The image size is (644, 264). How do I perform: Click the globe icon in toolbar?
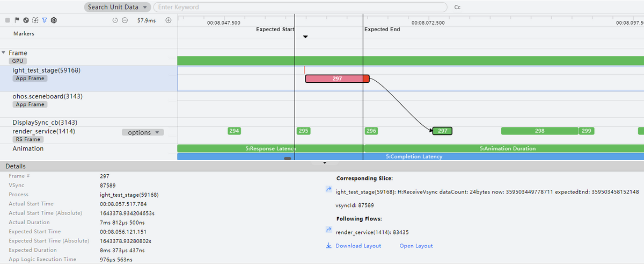[26, 20]
